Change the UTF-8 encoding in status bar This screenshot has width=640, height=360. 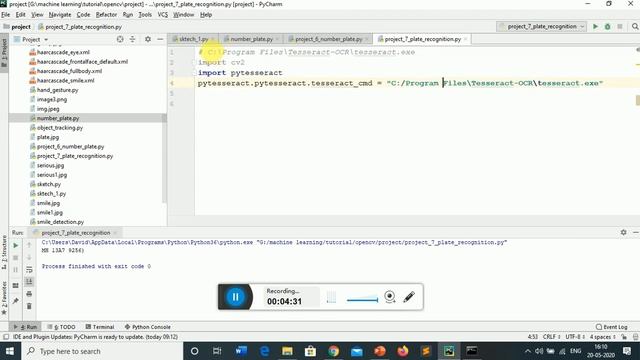(576, 337)
